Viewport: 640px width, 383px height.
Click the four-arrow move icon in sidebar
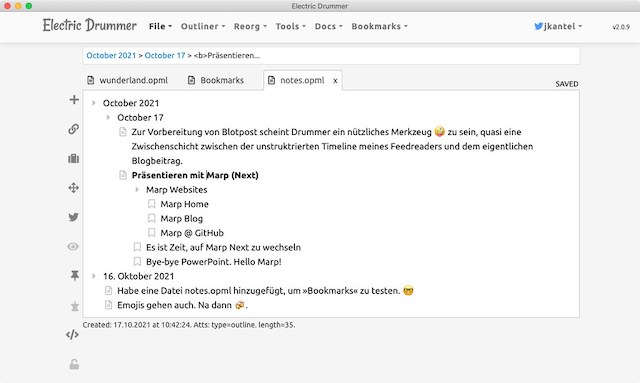pyautogui.click(x=73, y=188)
